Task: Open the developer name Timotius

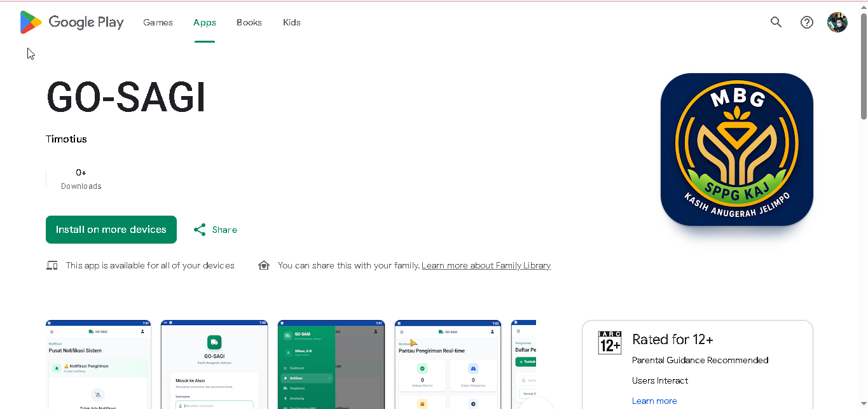Action: click(x=66, y=139)
